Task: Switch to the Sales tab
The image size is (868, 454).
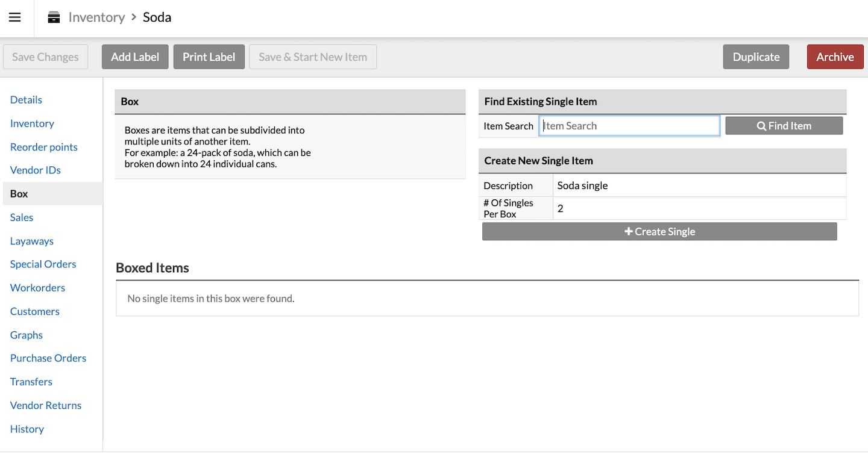Action: 22,217
